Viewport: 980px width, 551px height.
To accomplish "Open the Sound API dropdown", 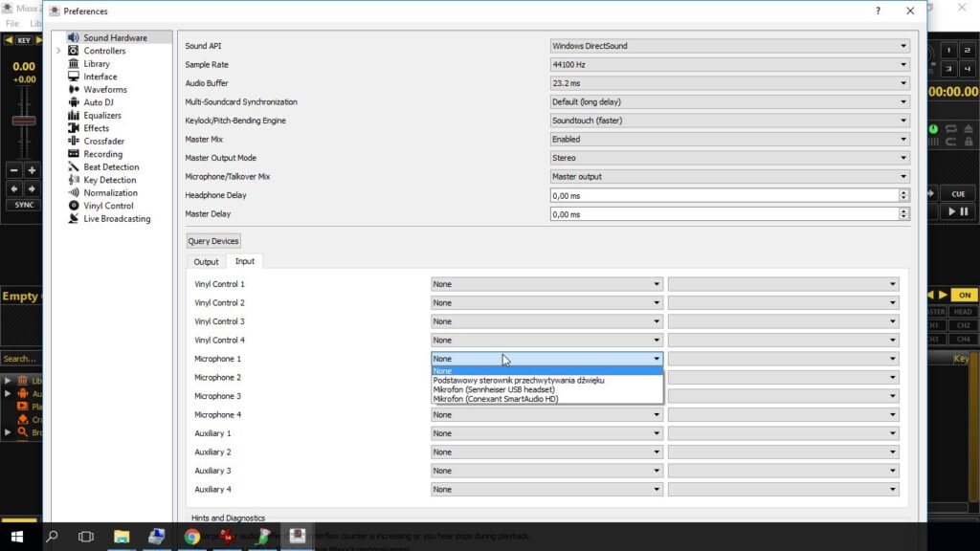I will (729, 46).
